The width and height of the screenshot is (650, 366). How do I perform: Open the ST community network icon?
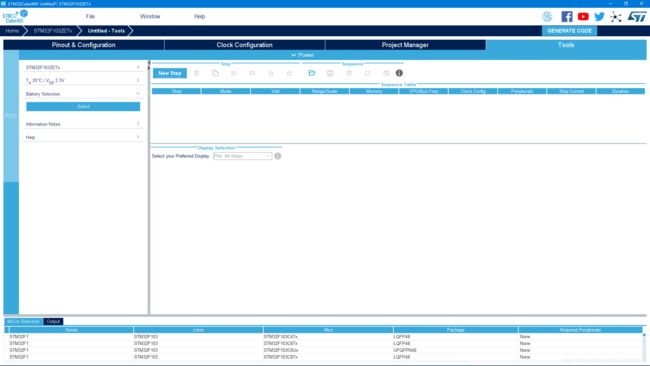point(616,17)
